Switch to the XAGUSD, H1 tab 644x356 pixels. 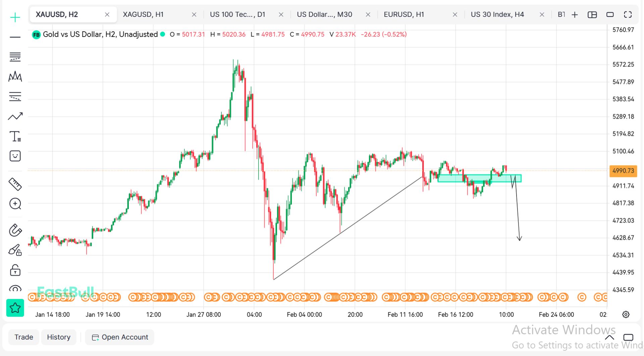click(143, 14)
